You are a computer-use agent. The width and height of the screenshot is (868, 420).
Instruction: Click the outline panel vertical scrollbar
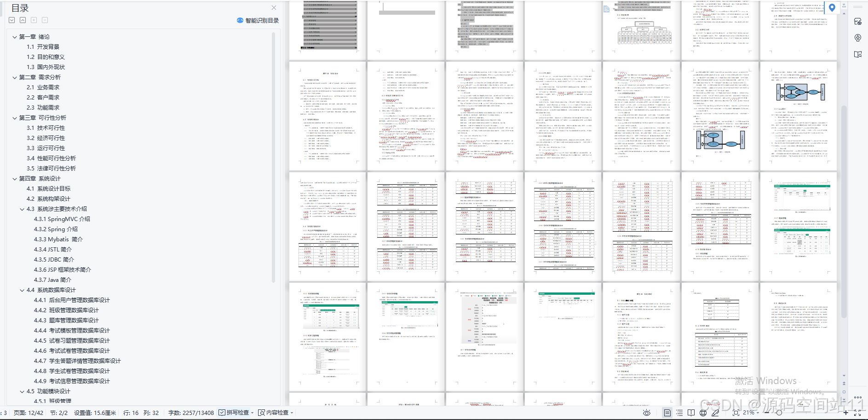[x=273, y=157]
